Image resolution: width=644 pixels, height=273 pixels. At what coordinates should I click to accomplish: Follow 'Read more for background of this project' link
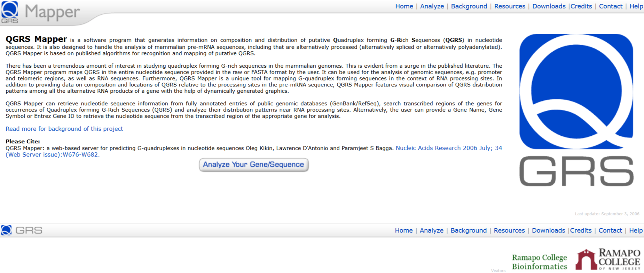coord(64,129)
